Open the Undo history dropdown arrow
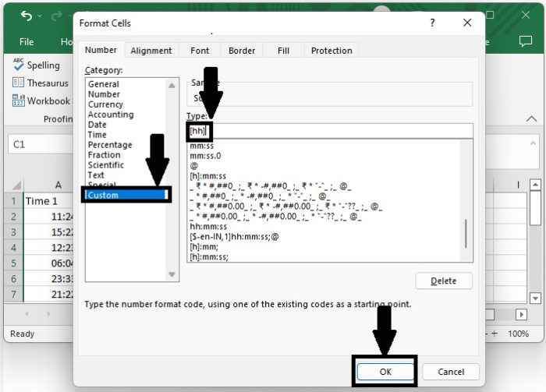 coord(40,16)
